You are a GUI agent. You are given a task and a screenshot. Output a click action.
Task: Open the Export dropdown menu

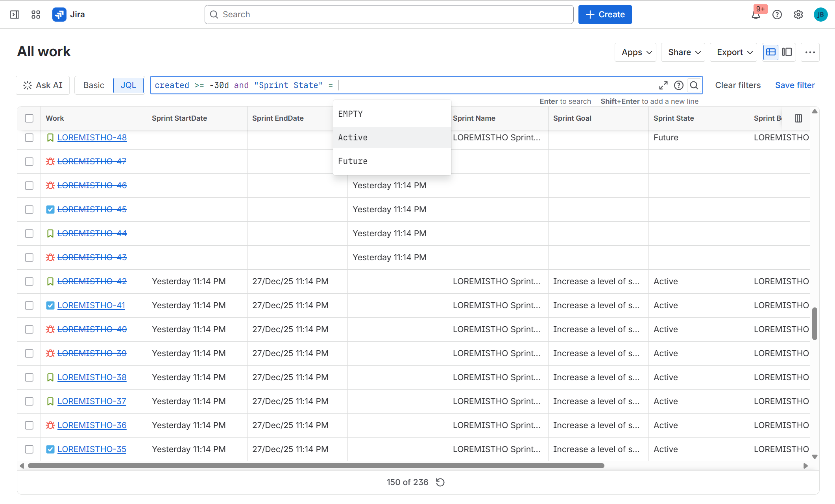pyautogui.click(x=734, y=52)
